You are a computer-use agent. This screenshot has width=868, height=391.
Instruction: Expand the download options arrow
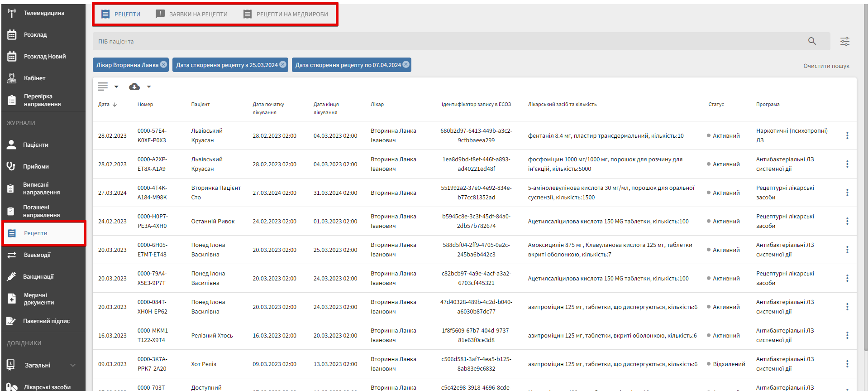click(x=149, y=87)
